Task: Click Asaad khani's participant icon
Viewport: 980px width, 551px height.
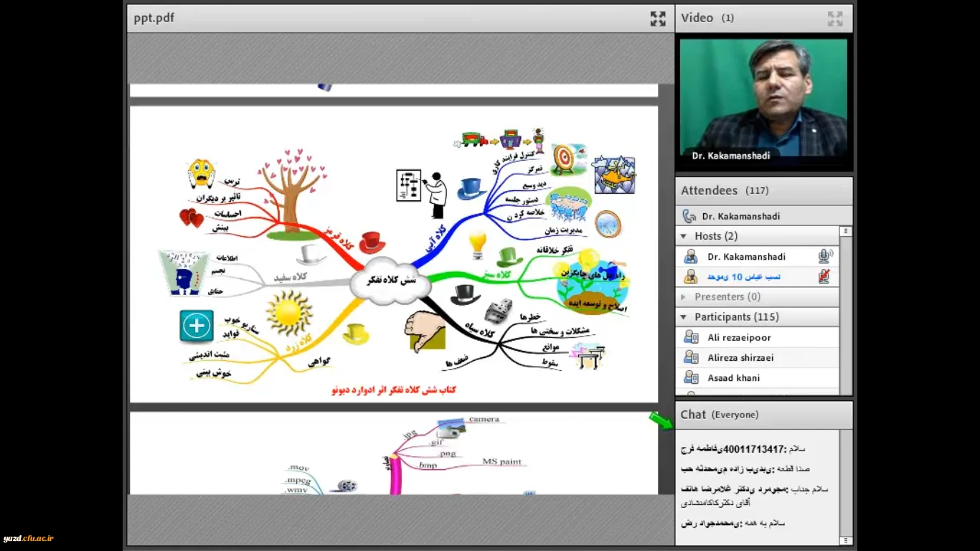Action: (x=691, y=377)
